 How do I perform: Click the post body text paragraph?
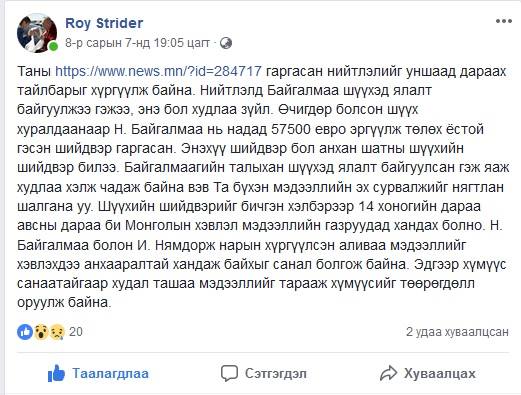tap(263, 187)
